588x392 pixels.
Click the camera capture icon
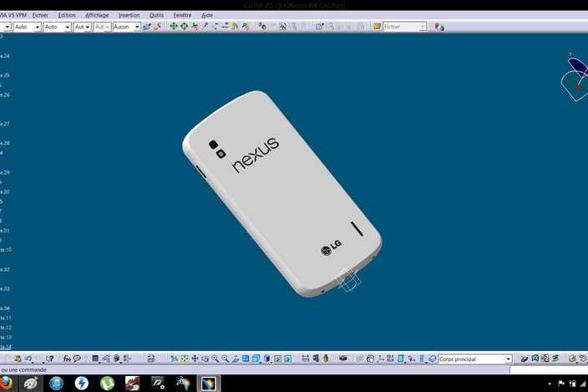pos(342,359)
